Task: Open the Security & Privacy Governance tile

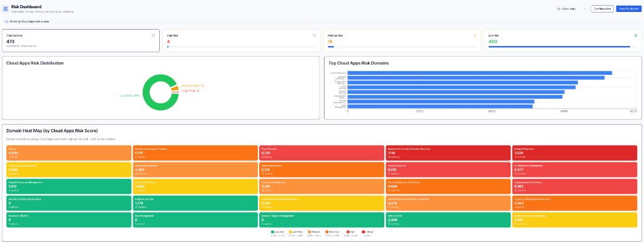Action: pos(69,203)
